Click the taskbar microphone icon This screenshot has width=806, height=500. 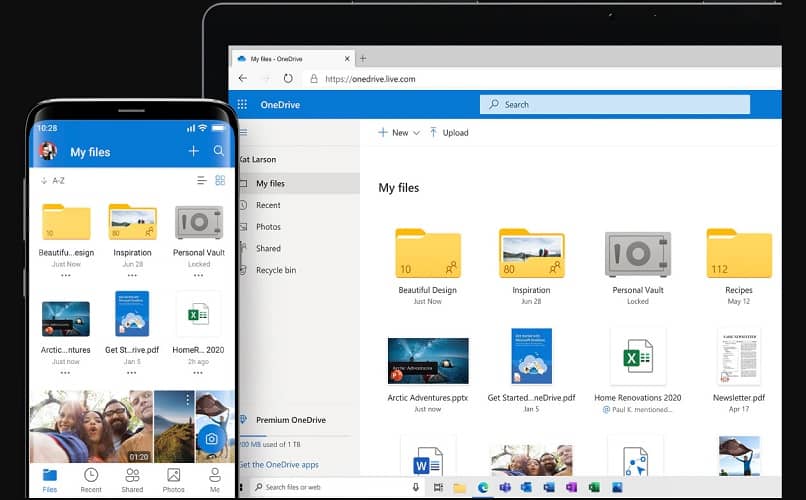[x=415, y=487]
